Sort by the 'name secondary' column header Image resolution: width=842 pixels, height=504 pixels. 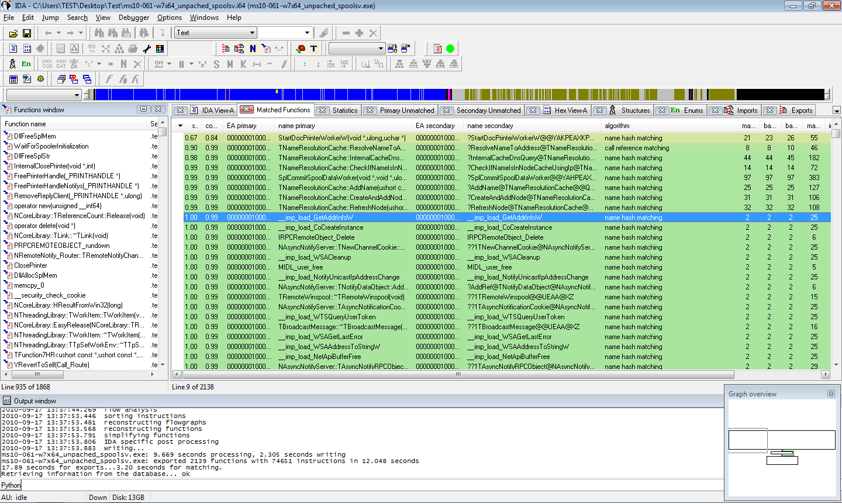coord(532,126)
